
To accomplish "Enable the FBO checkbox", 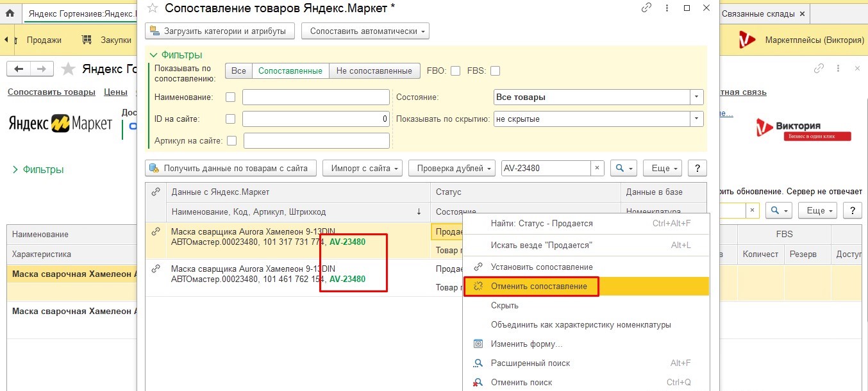I will click(x=455, y=71).
